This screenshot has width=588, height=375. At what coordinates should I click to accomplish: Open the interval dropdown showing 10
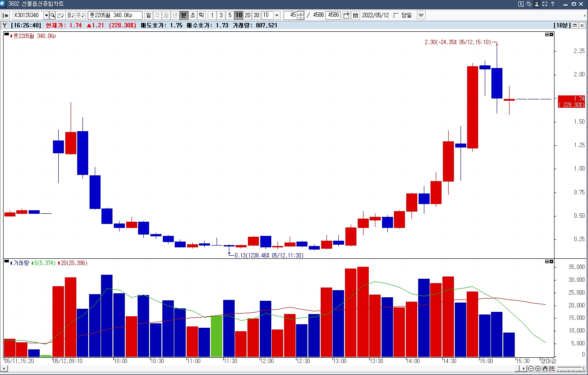277,15
